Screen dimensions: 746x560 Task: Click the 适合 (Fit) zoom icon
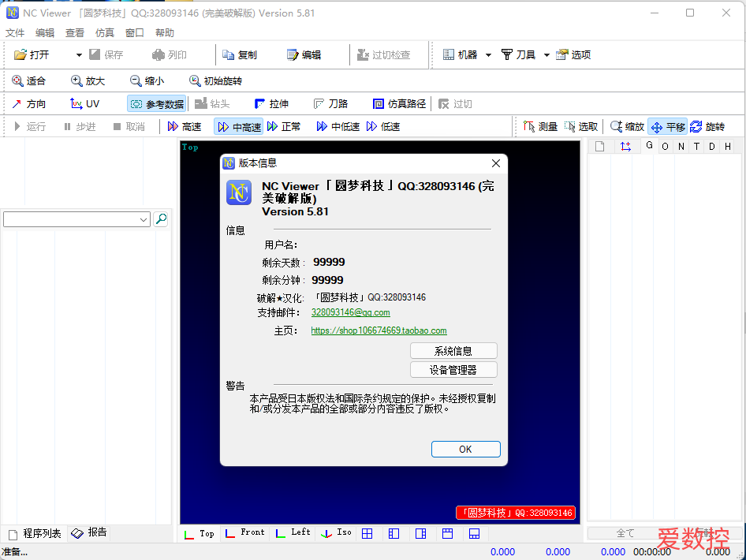[28, 80]
